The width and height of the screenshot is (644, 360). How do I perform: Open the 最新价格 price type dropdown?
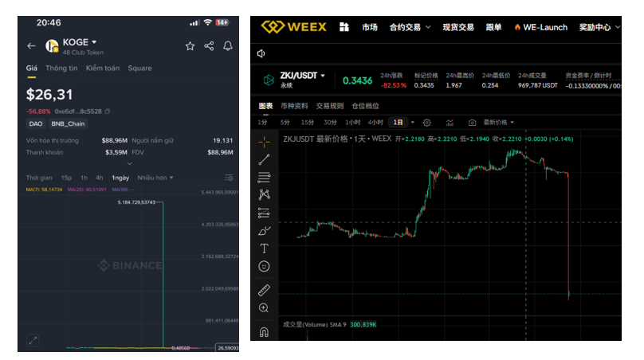pyautogui.click(x=499, y=123)
